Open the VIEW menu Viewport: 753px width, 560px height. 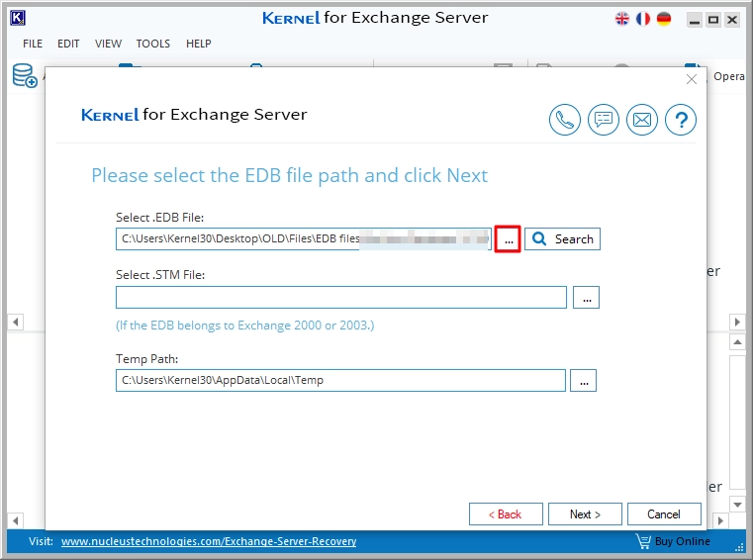click(108, 44)
